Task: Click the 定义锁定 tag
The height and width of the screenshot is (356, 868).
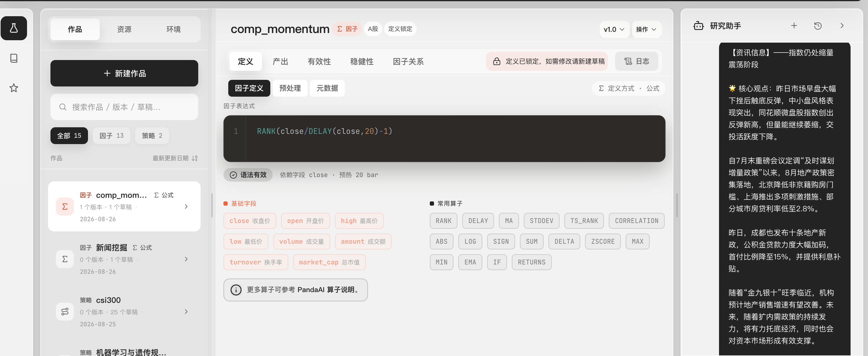Action: (400, 29)
